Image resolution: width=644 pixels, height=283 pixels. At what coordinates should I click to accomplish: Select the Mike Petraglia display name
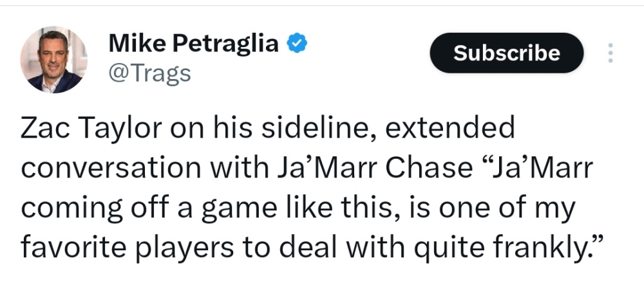194,44
